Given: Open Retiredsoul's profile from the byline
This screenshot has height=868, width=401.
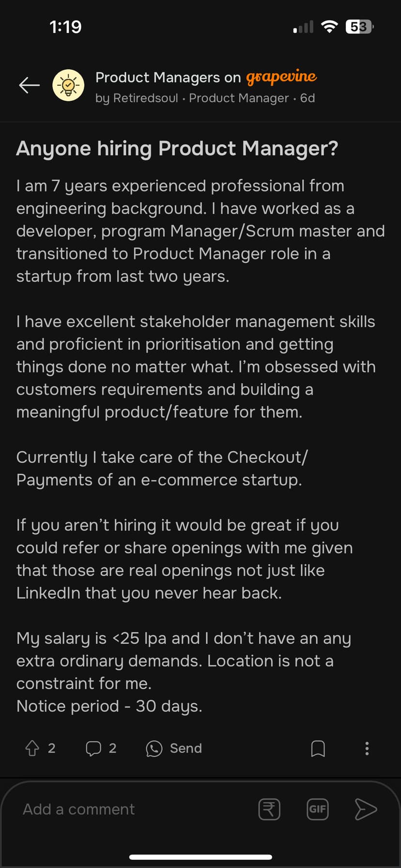Looking at the screenshot, I should [145, 98].
